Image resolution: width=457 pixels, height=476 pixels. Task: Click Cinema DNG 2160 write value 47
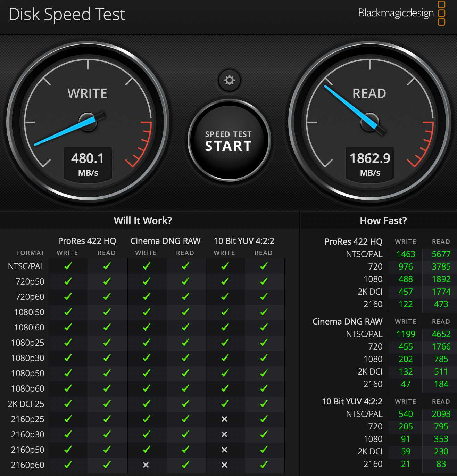pyautogui.click(x=406, y=384)
